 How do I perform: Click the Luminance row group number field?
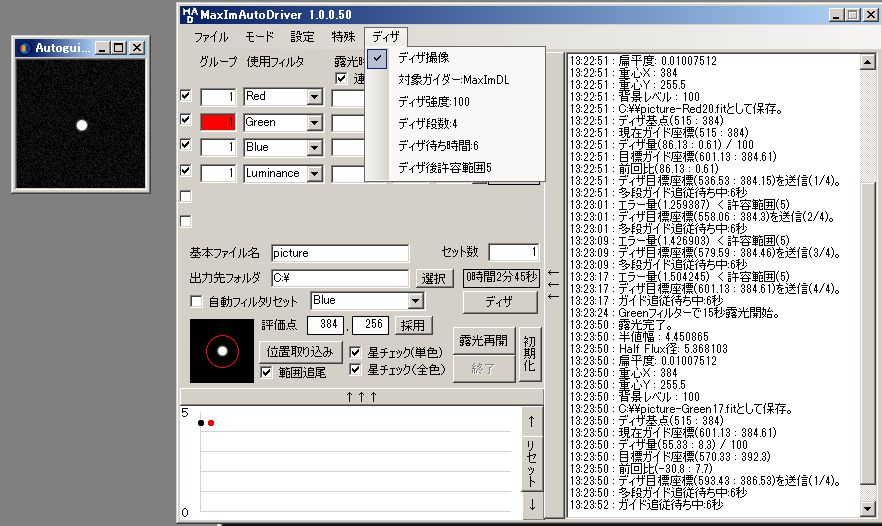pyautogui.click(x=218, y=173)
